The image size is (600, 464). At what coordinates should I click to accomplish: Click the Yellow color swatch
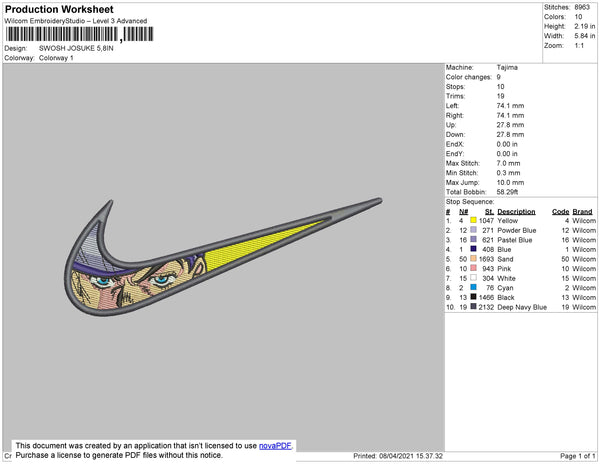[x=473, y=220]
